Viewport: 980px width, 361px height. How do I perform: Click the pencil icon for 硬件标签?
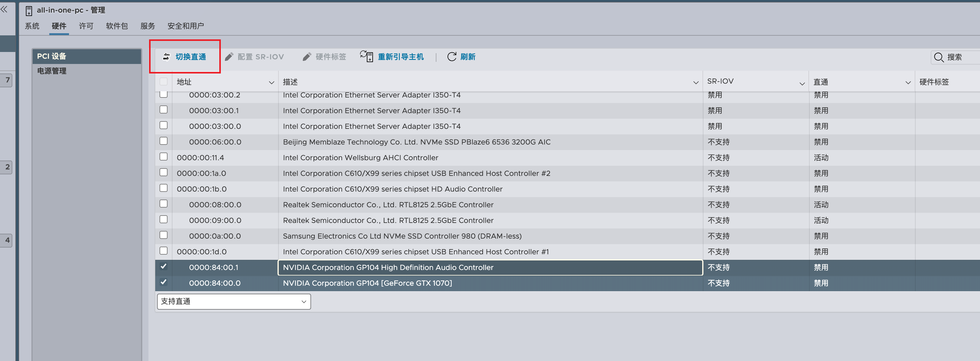click(307, 57)
